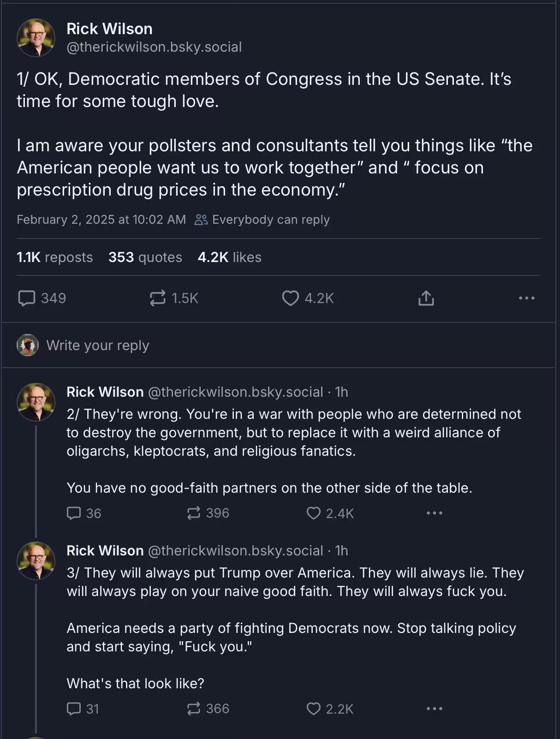
Task: Open @therickwilson.bsky.social handle on main post
Action: tap(154, 47)
